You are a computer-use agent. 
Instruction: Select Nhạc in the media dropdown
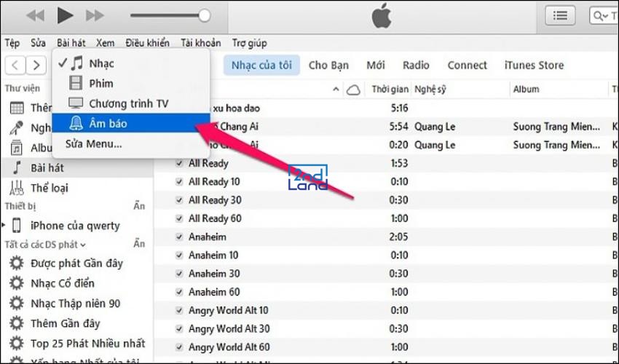click(x=130, y=63)
